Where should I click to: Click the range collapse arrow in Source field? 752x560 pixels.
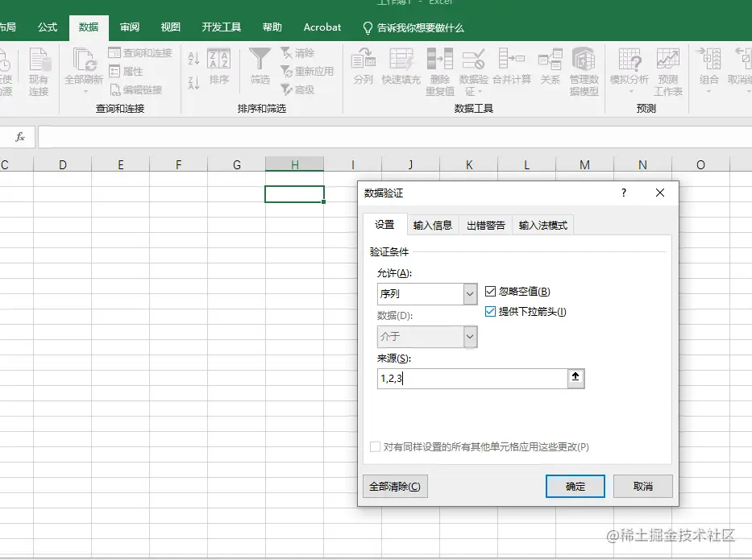click(575, 378)
